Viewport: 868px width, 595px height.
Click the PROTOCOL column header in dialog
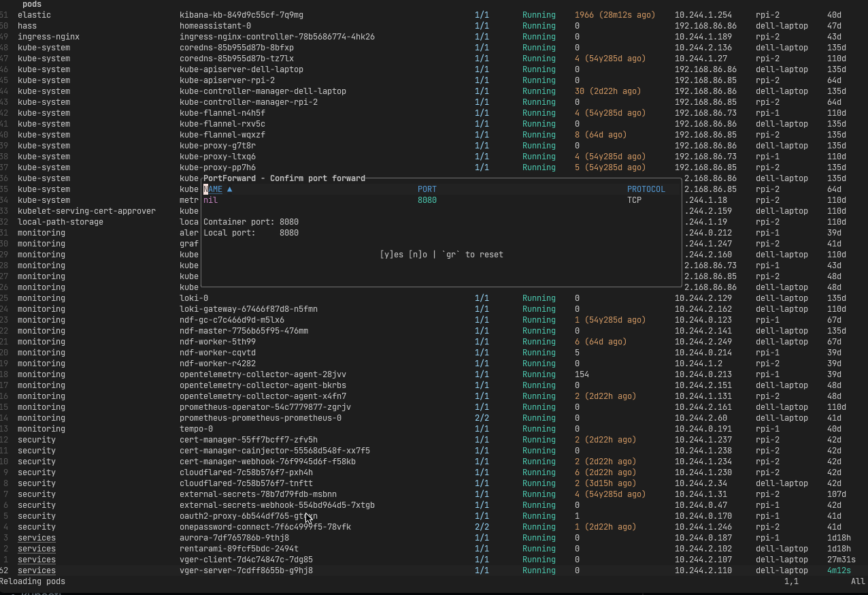(646, 189)
